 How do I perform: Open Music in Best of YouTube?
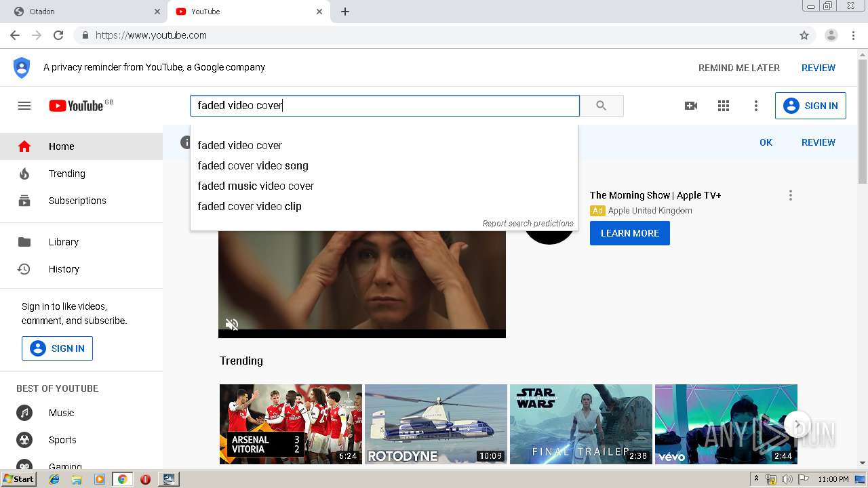(x=81, y=413)
